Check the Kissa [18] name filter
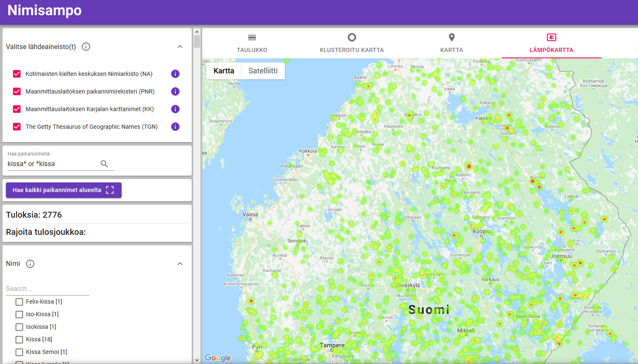638x364 pixels. [19, 339]
